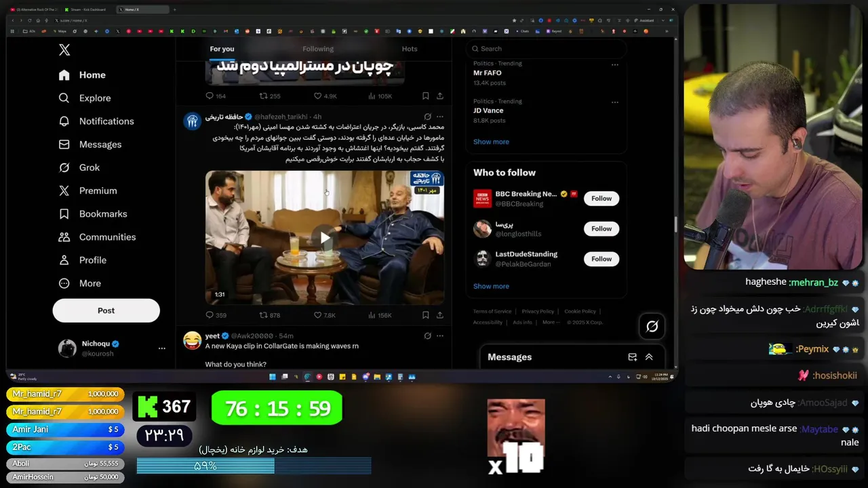The image size is (868, 488).
Task: Open more options on hafezeh_tarikhi post
Action: pyautogui.click(x=440, y=117)
